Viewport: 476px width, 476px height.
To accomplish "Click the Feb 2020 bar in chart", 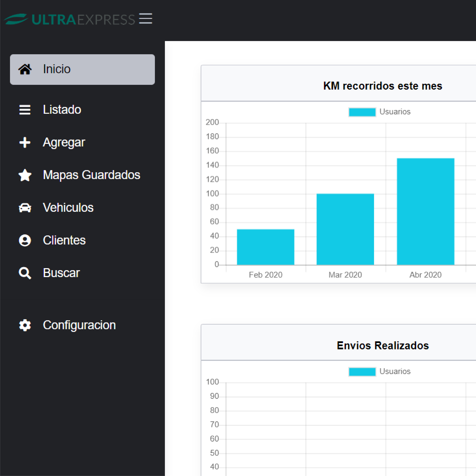I will pos(265,247).
